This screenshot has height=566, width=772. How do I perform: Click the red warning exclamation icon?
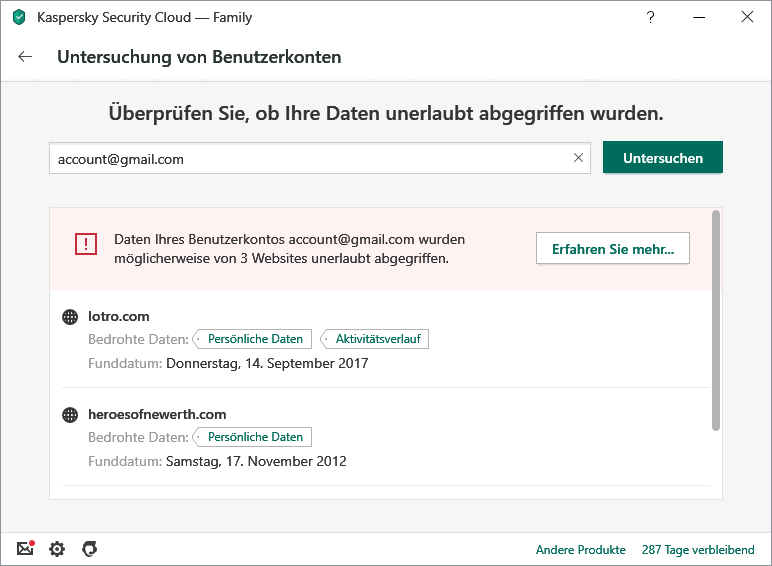point(86,244)
